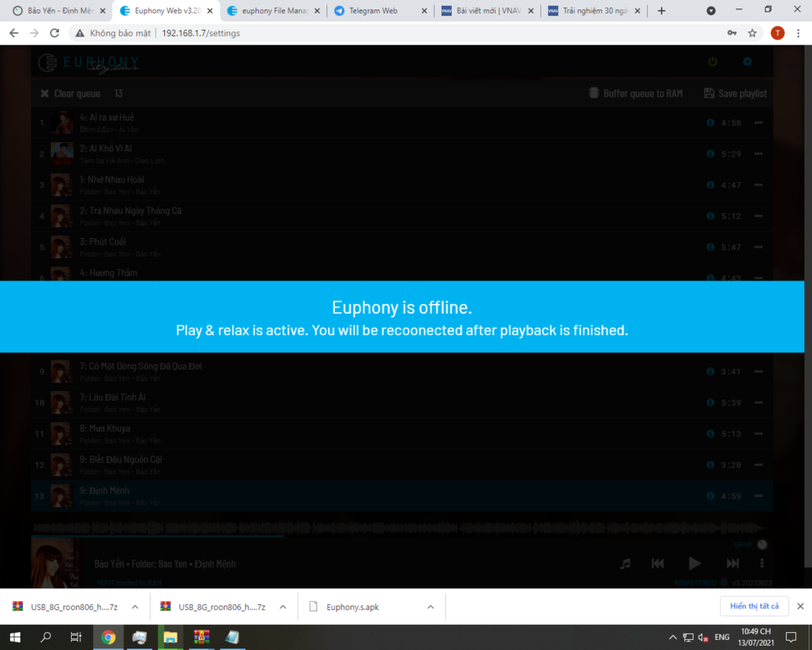
Task: Open info icon for Lâu Đài Tình Ái
Action: point(710,403)
